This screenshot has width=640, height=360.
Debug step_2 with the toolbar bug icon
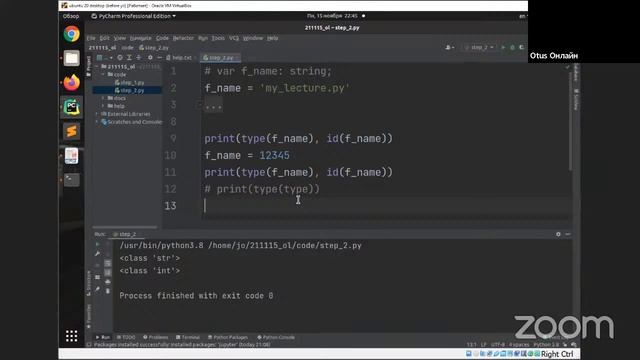tap(512, 47)
